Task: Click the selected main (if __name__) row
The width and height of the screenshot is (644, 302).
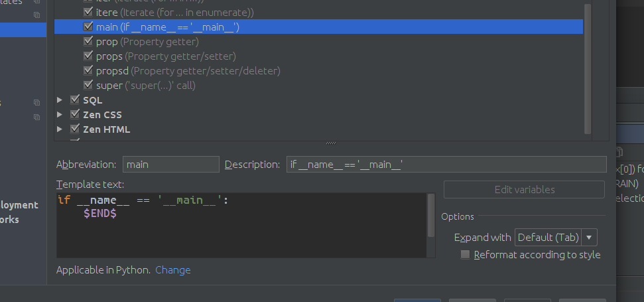Action: pyautogui.click(x=319, y=27)
